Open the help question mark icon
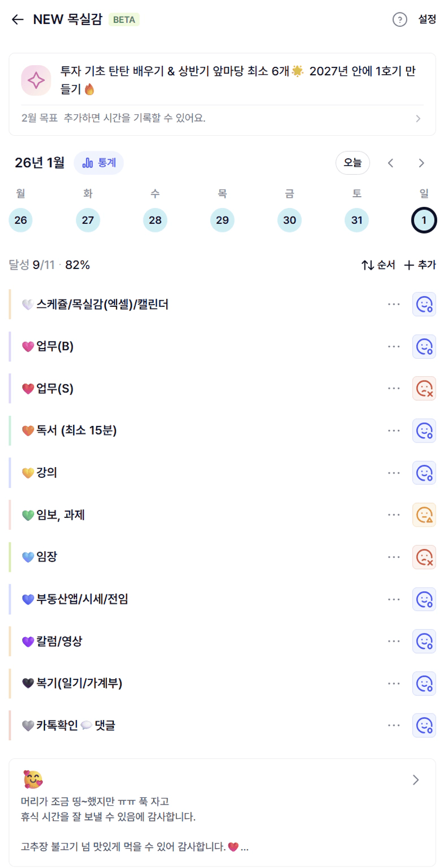The height and width of the screenshot is (868, 442). point(399,20)
